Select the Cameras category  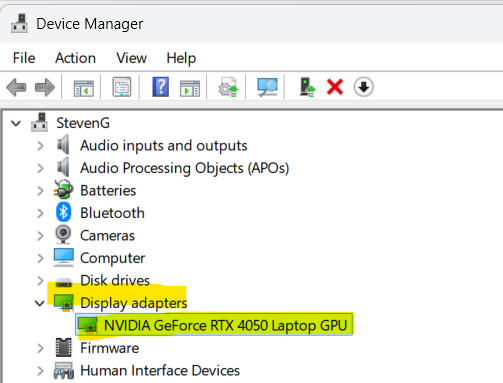107,236
